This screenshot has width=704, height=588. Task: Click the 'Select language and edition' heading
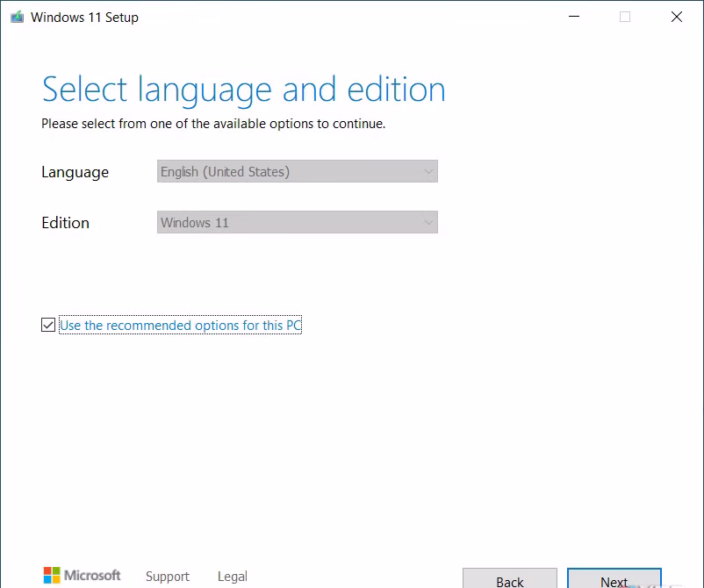[243, 90]
